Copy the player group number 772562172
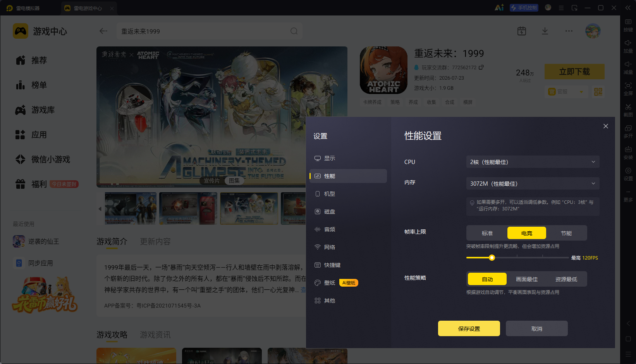 (481, 67)
